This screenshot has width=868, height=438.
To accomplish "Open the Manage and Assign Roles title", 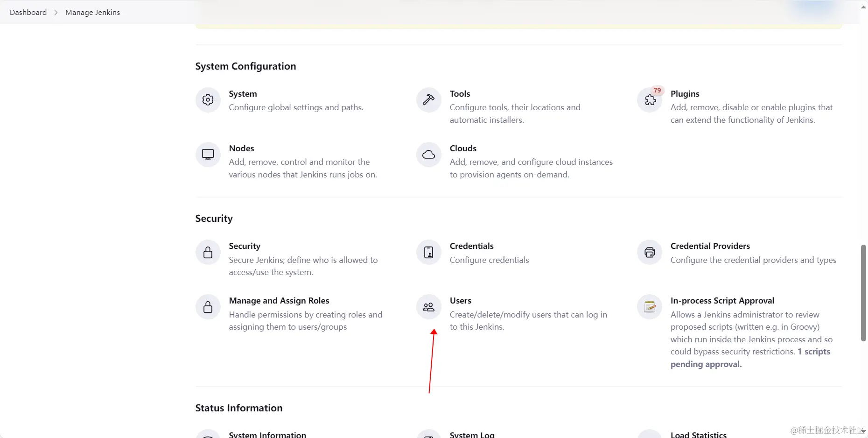I will pos(279,301).
